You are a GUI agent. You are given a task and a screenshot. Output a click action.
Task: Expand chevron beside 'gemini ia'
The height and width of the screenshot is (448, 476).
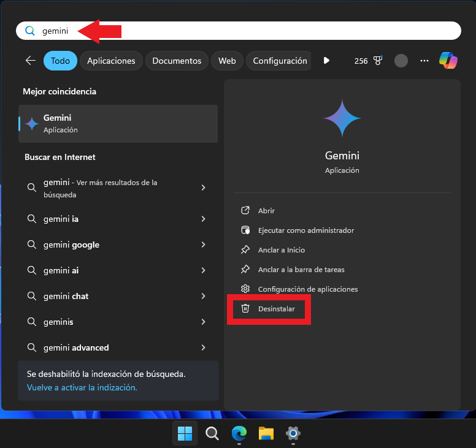click(203, 219)
